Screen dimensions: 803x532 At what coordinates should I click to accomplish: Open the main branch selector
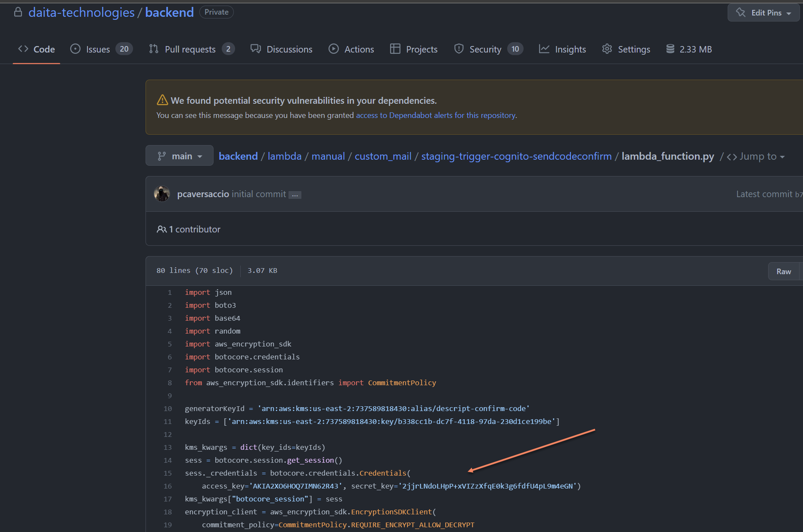click(179, 155)
